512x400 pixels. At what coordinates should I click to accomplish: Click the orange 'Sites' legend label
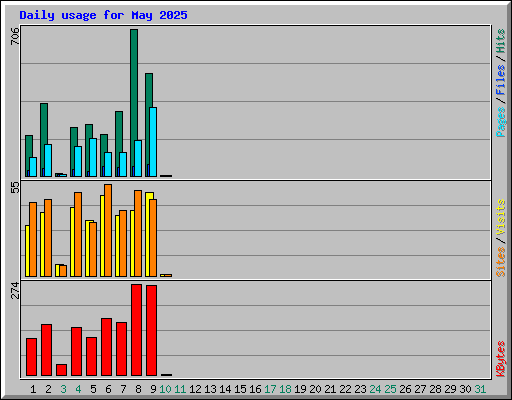pos(500,262)
